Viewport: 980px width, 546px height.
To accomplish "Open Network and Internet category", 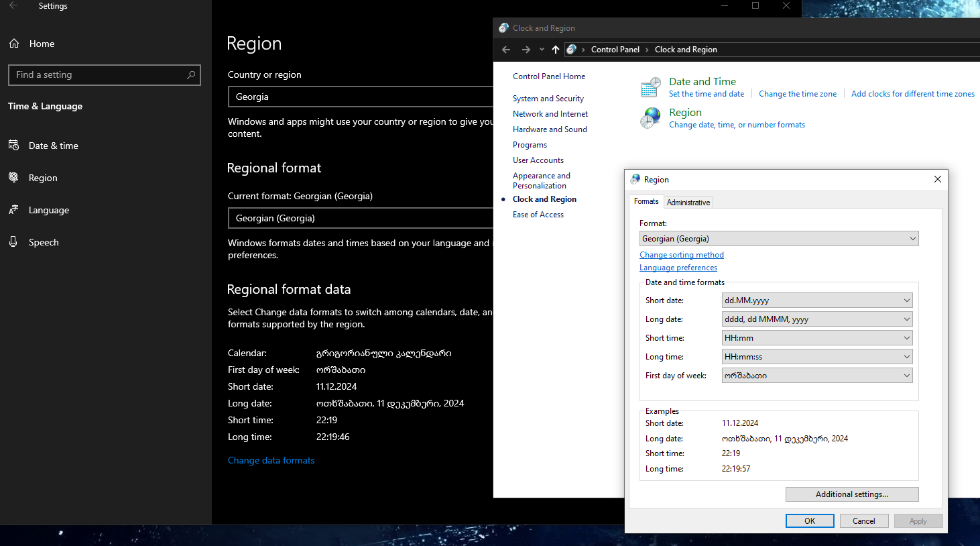I will [x=550, y=114].
